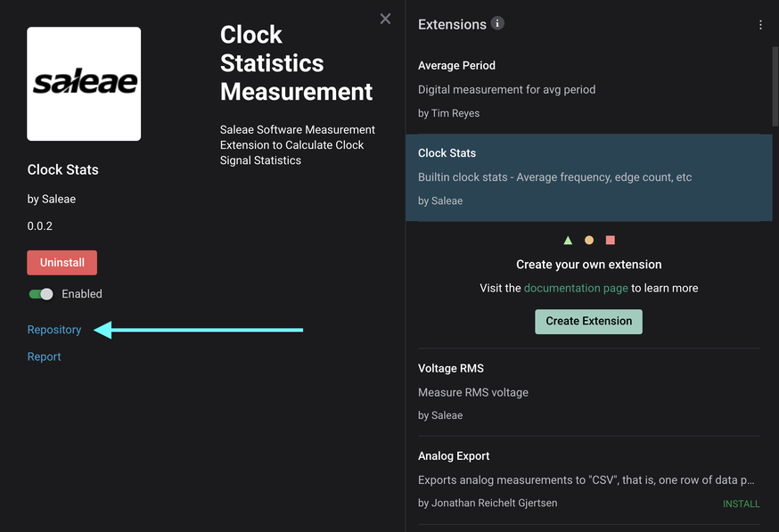Close the Clock Stats detail panel
This screenshot has height=532, width=779.
click(385, 19)
